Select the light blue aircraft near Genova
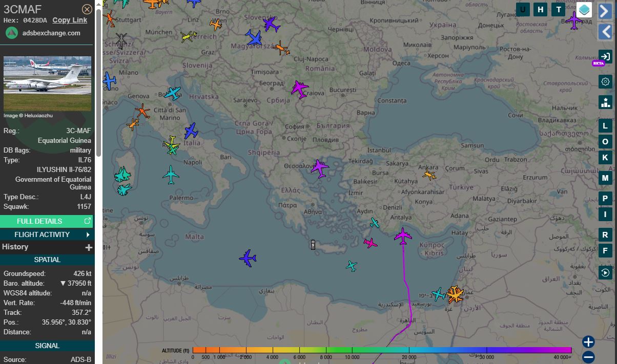 (173, 93)
